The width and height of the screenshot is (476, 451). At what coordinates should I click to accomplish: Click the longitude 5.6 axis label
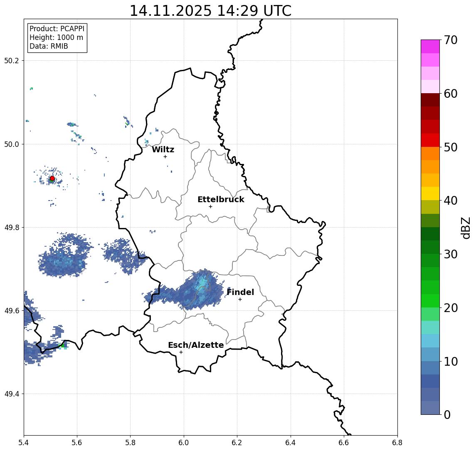coord(77,443)
